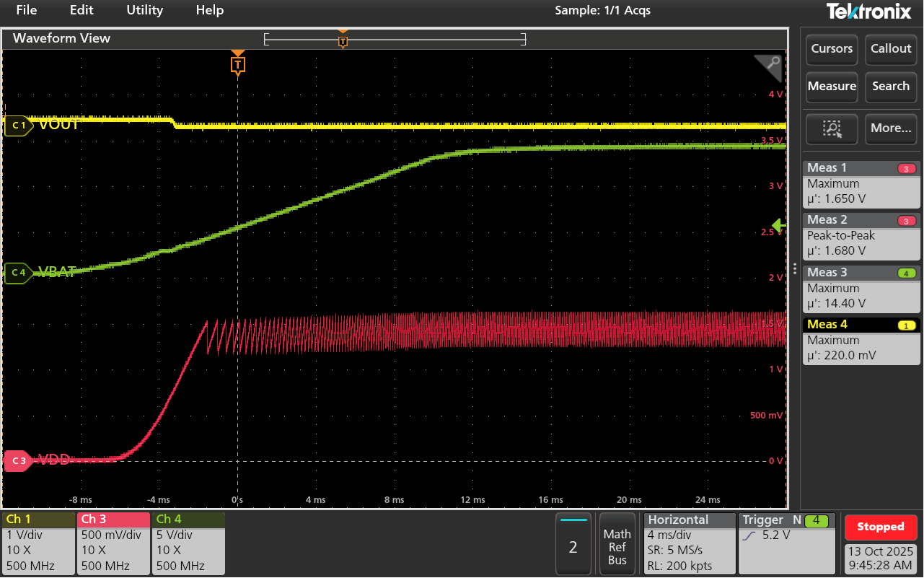Click the Ch 1 source tag in Meas 4
The image size is (924, 578).
pos(906,325)
